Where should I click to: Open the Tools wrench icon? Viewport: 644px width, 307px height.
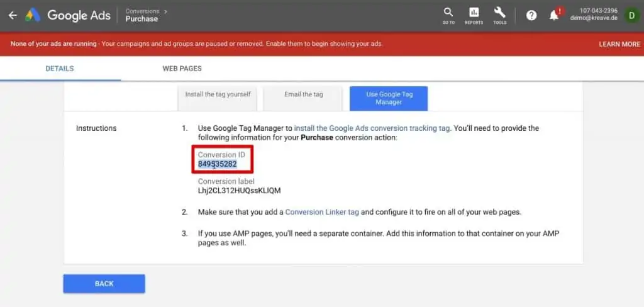click(500, 16)
